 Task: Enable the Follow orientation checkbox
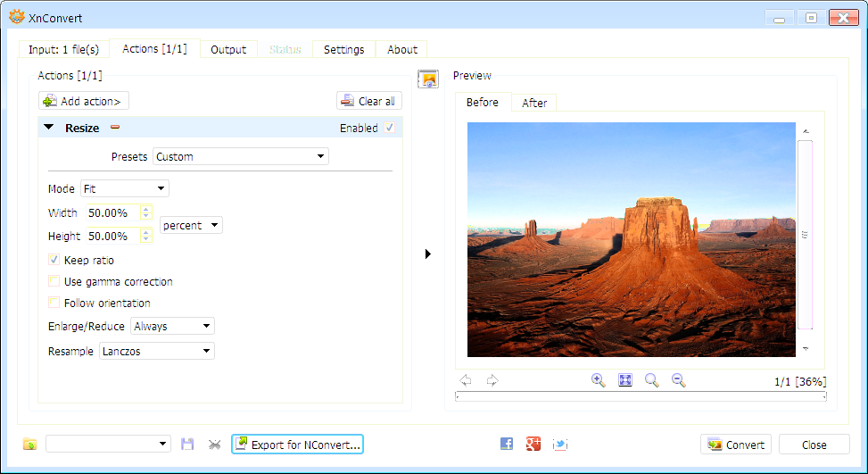54,303
